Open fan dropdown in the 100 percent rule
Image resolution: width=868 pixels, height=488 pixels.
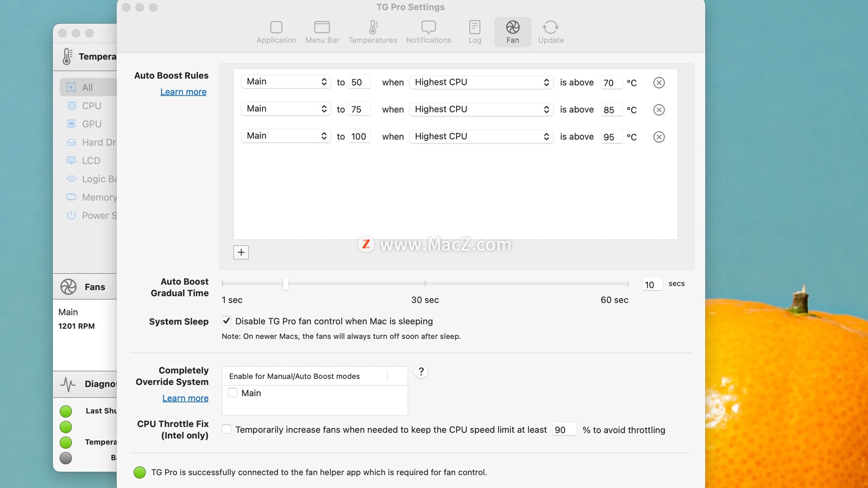(286, 136)
